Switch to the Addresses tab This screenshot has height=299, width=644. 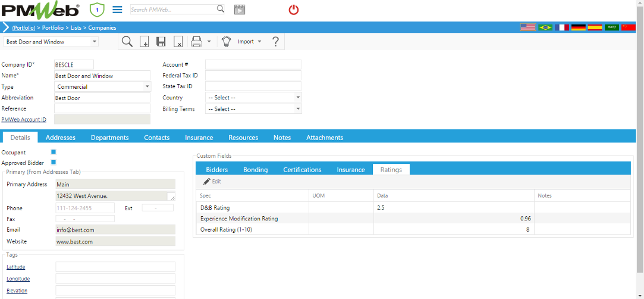[x=61, y=138]
